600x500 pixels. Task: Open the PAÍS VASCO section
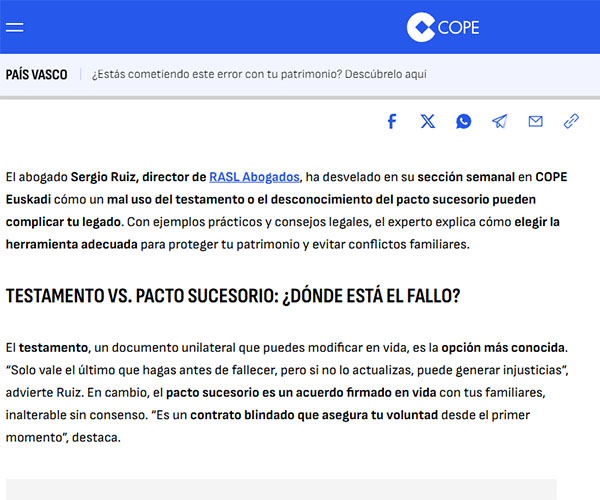pyautogui.click(x=36, y=75)
